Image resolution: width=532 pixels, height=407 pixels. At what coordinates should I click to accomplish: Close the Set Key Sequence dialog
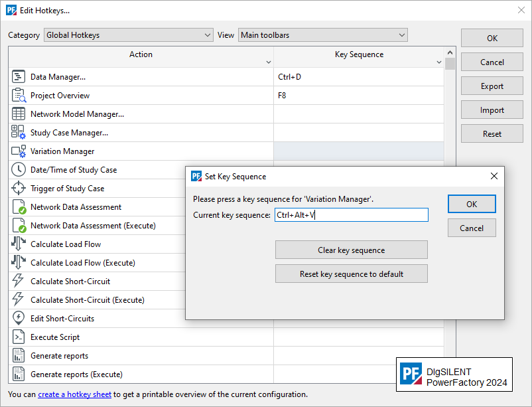point(494,176)
